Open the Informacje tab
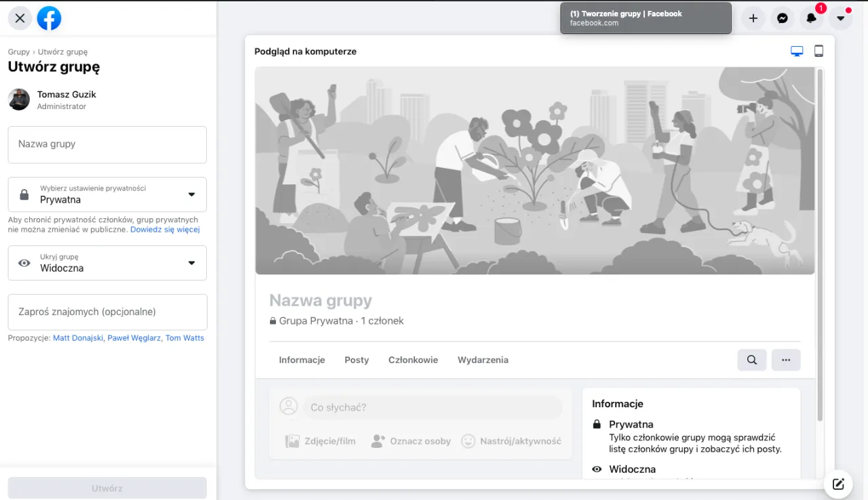This screenshot has height=500, width=868. click(x=302, y=360)
